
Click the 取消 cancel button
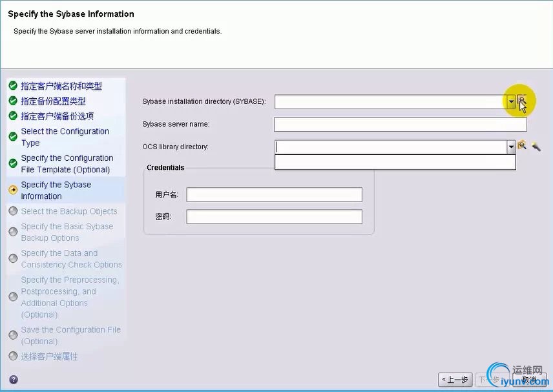point(529,380)
